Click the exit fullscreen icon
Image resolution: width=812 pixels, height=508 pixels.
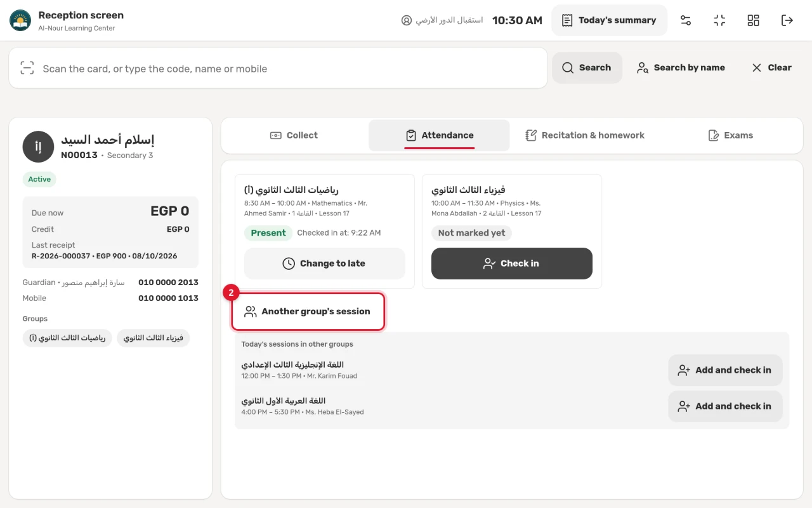(x=719, y=20)
